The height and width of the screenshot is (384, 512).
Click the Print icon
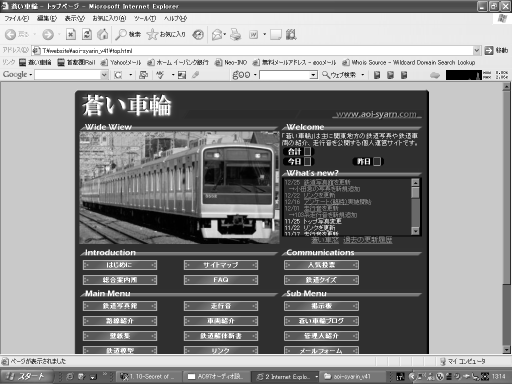[236, 34]
